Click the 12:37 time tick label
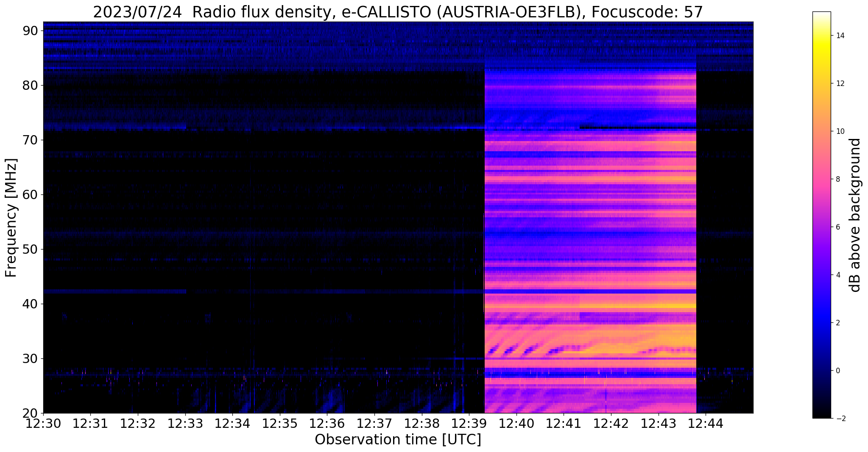 (x=374, y=423)
